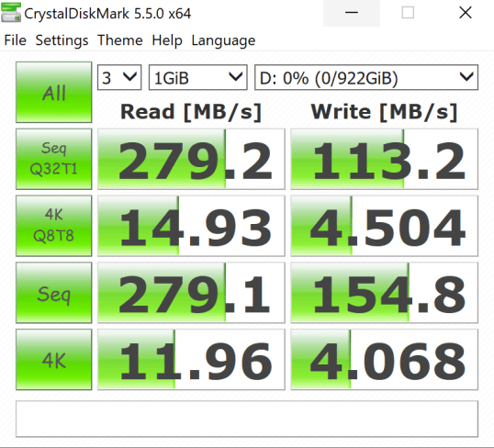
Task: Open the test count dropdown showing 3
Action: point(119,77)
